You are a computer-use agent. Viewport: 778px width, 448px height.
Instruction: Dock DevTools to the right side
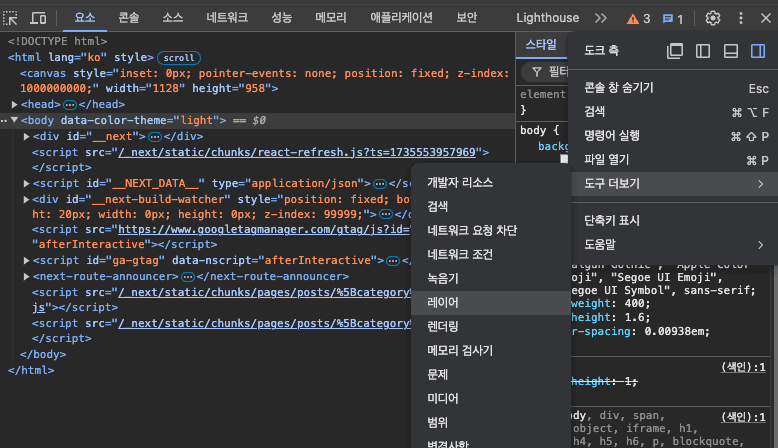[758, 51]
